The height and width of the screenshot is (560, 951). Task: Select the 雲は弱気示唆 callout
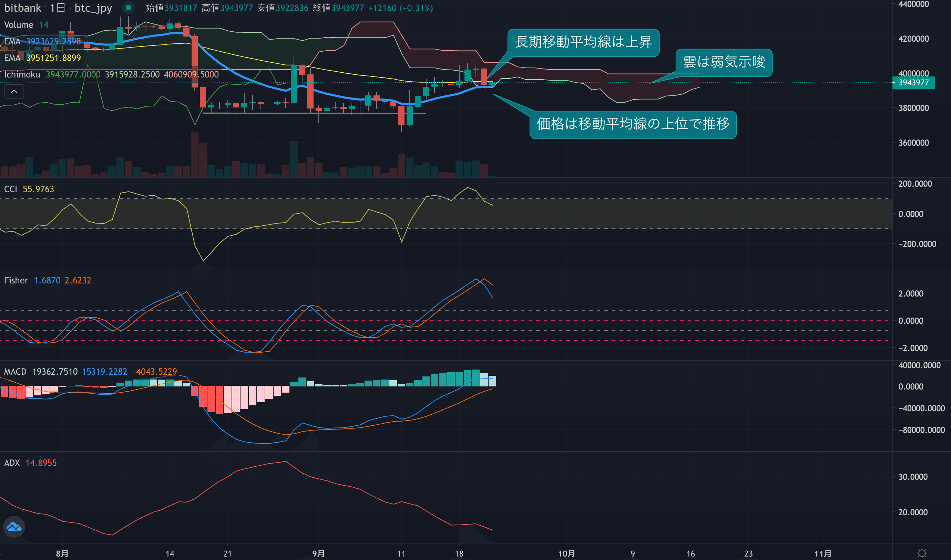coord(724,62)
